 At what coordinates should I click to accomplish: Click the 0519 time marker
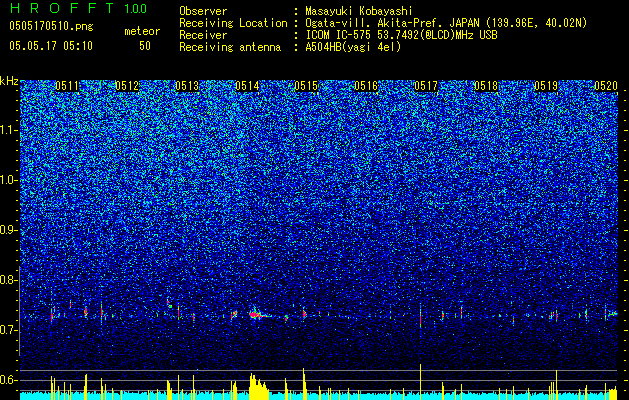[x=546, y=86]
